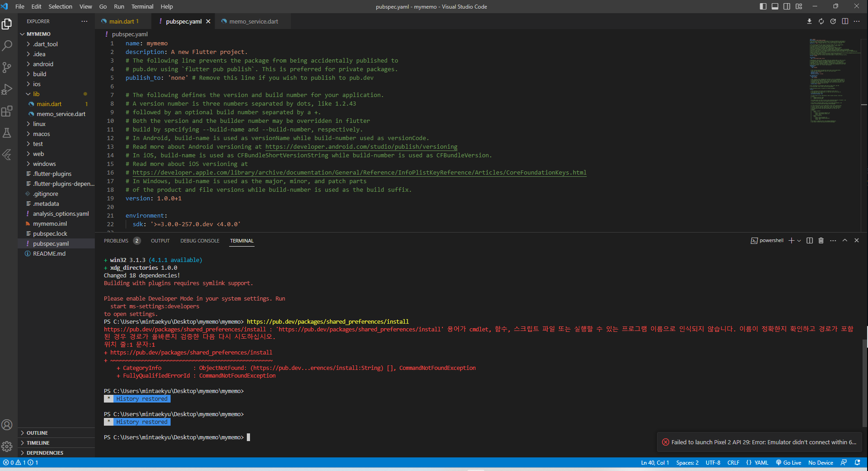Switch to the OUTPUT panel tab
This screenshot has width=868, height=471.
coord(160,241)
